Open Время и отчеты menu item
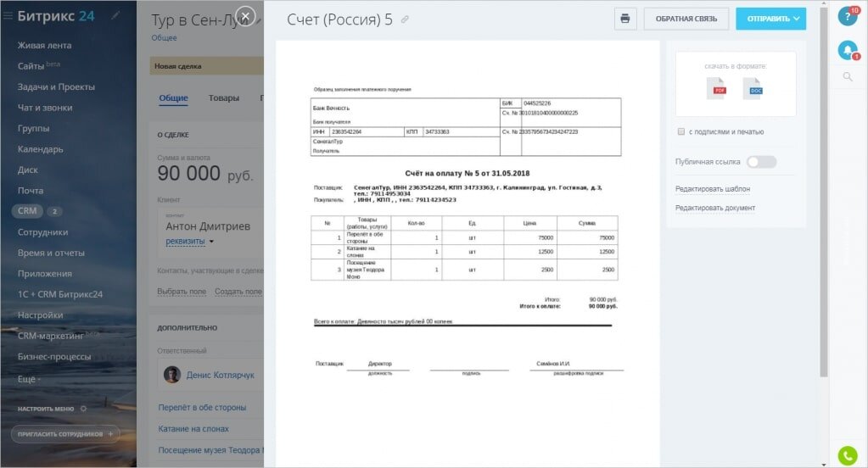 coord(51,253)
